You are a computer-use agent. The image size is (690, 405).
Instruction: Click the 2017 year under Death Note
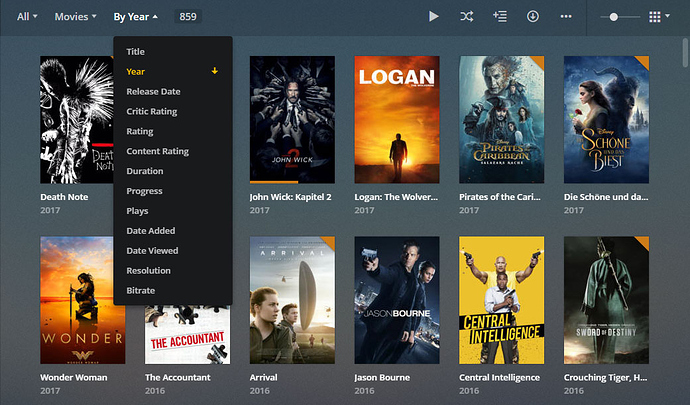[x=50, y=210]
